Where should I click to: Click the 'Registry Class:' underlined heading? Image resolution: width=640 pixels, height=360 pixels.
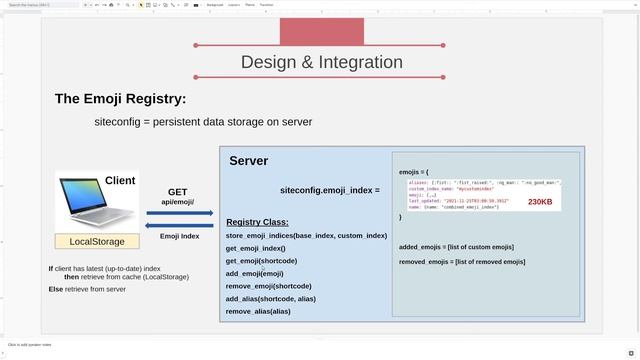pyautogui.click(x=257, y=222)
